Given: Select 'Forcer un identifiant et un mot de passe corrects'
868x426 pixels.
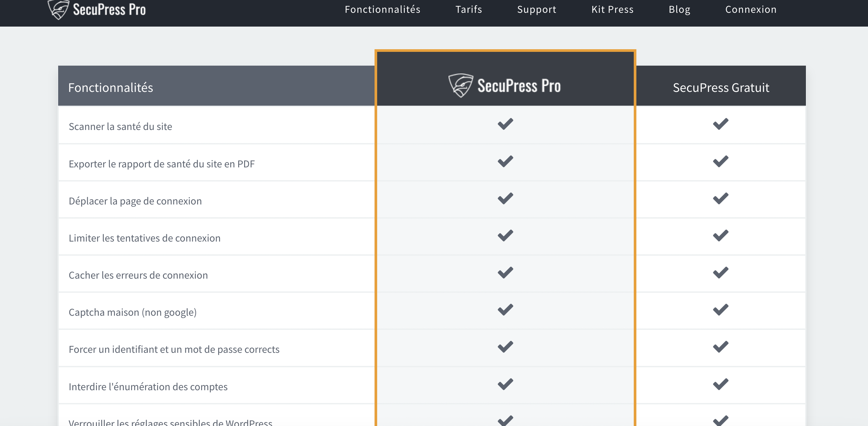Looking at the screenshot, I should click(174, 349).
